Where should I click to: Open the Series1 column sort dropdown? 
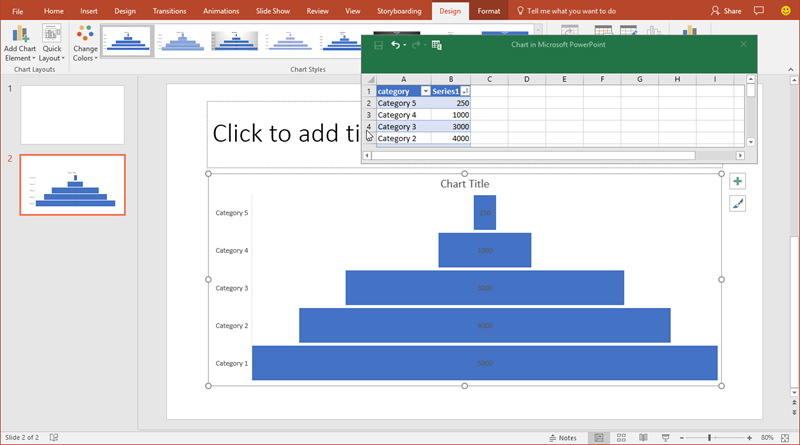[x=465, y=91]
